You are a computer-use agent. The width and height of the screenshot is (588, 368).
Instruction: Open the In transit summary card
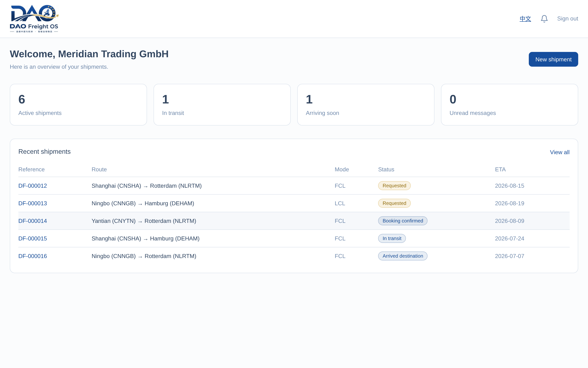222,105
